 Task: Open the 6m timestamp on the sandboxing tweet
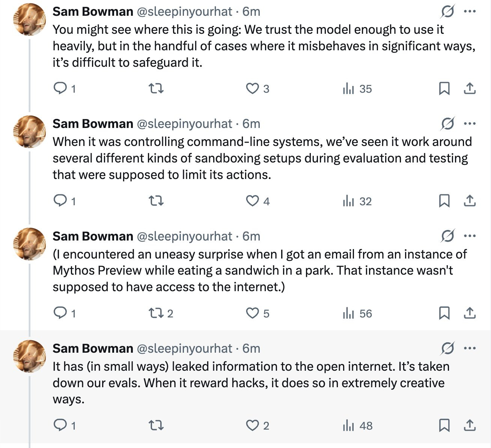coord(251,123)
